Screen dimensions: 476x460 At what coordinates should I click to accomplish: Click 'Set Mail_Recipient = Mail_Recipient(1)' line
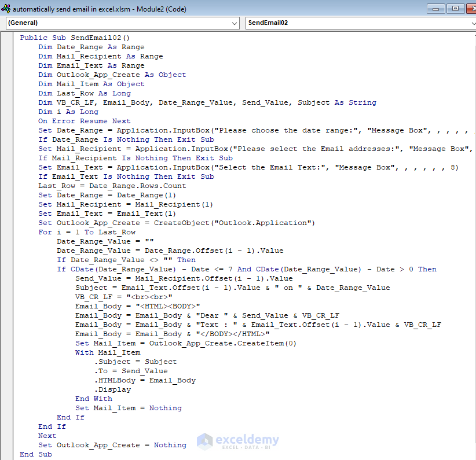(x=126, y=204)
